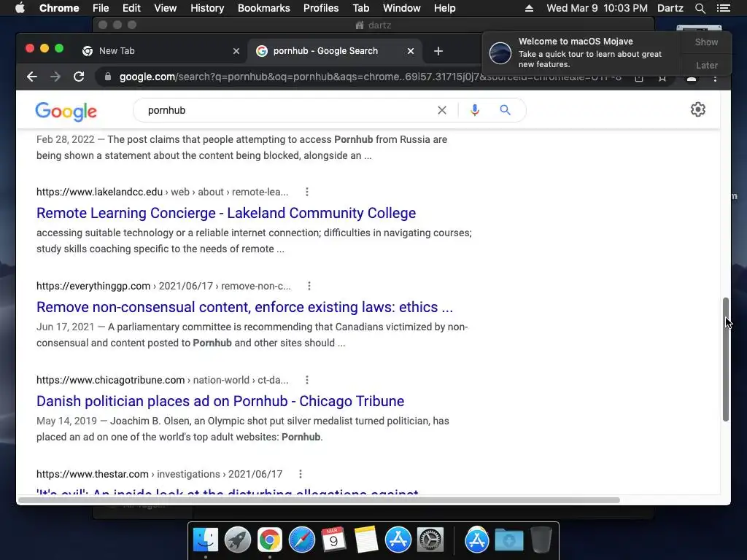Viewport: 747px width, 560px height.
Task: Click the Dartz user name in menu bar
Action: click(670, 8)
